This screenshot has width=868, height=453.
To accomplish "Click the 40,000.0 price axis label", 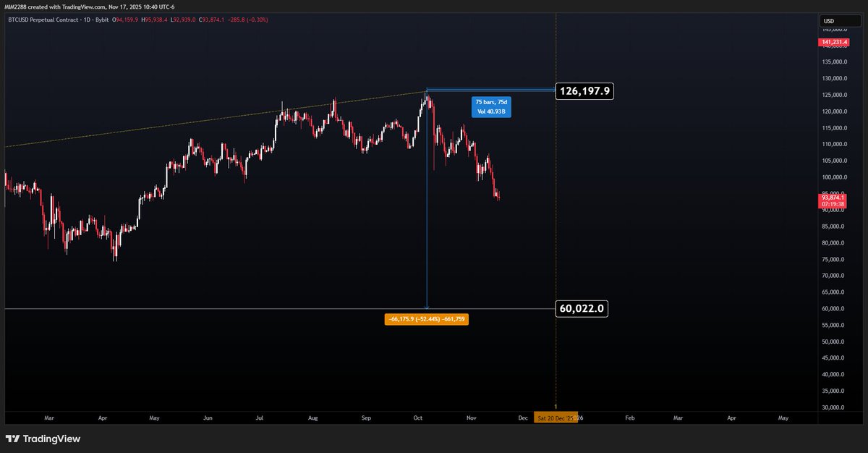I will tap(833, 374).
